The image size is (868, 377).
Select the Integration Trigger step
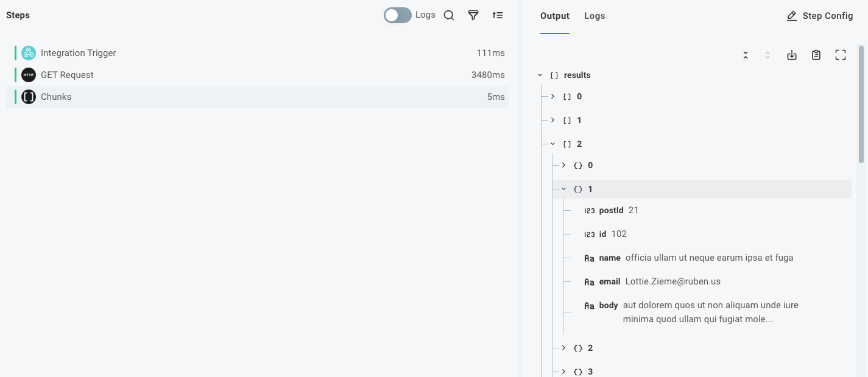[183, 52]
